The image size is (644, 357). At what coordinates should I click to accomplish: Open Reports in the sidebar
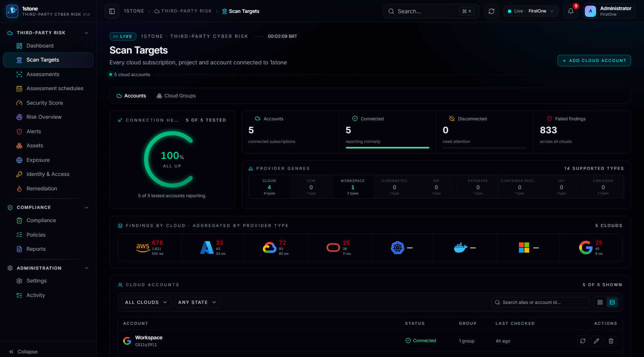(x=48, y=249)
